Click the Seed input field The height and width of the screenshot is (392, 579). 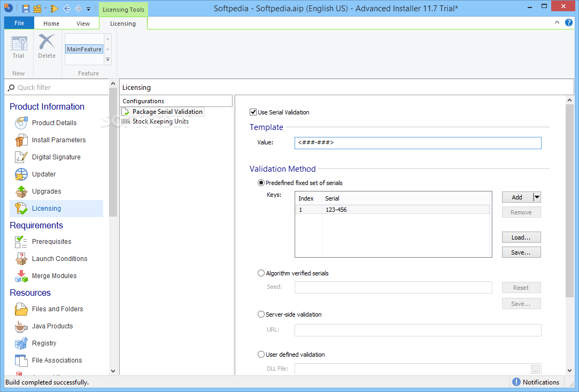pyautogui.click(x=393, y=287)
